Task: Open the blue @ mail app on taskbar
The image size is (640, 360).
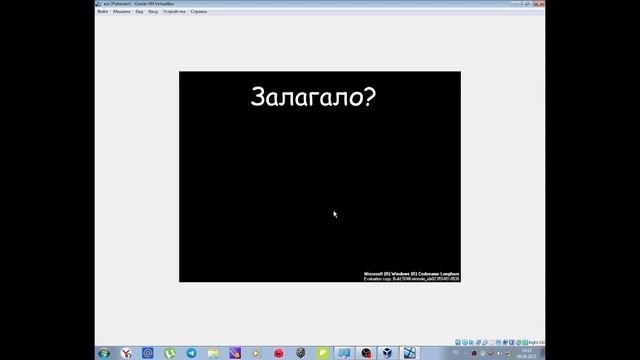Action: pos(148,353)
